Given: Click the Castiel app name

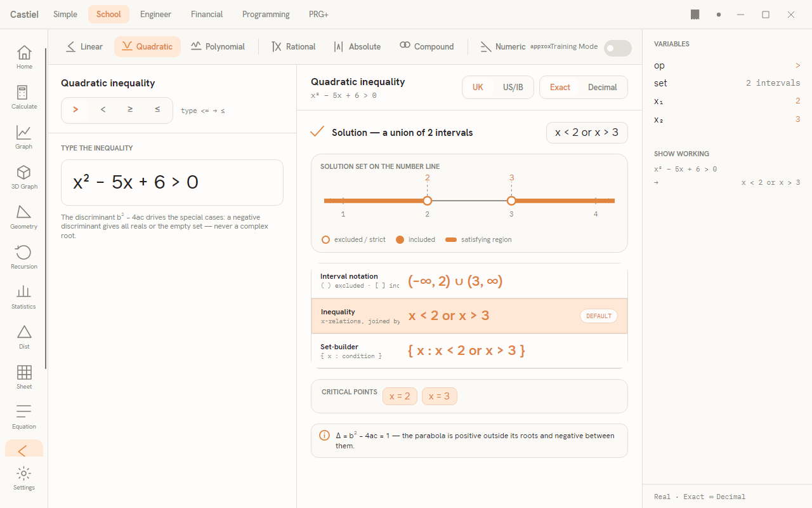Looking at the screenshot, I should pyautogui.click(x=24, y=14).
